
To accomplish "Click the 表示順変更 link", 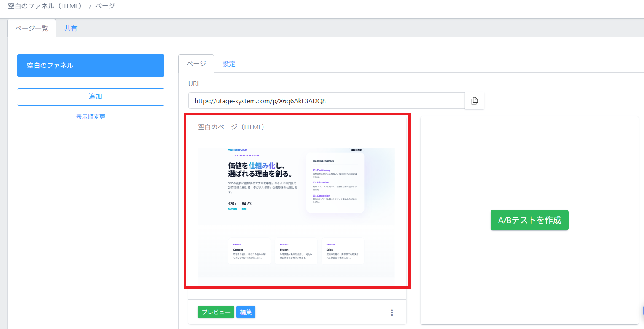I will pyautogui.click(x=91, y=117).
